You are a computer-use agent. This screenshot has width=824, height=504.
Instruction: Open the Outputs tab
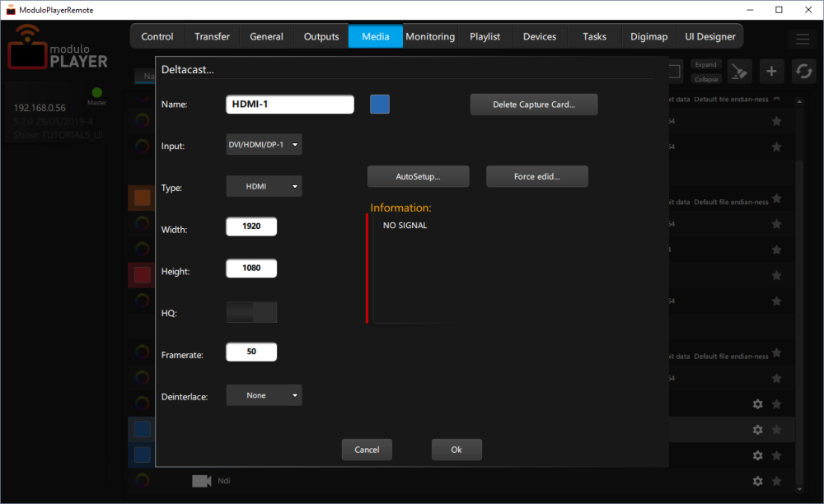pos(321,36)
